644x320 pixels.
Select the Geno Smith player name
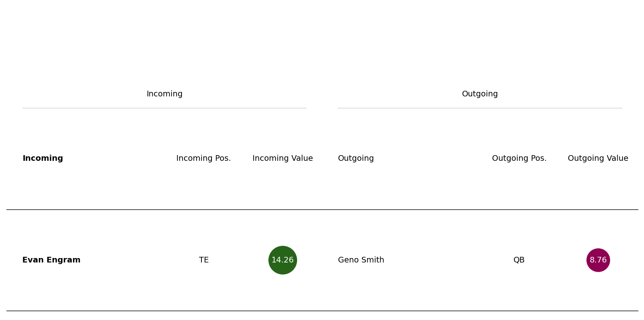[x=361, y=260]
